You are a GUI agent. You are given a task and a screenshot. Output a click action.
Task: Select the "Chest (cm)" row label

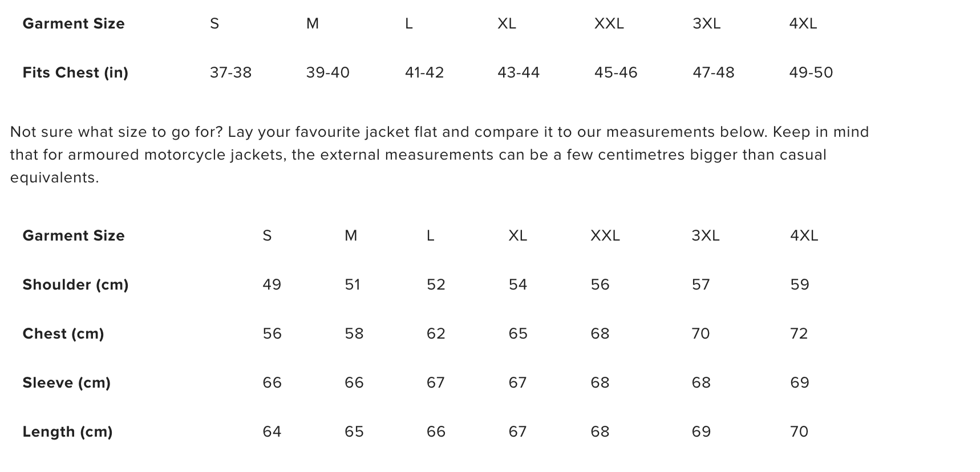63,333
